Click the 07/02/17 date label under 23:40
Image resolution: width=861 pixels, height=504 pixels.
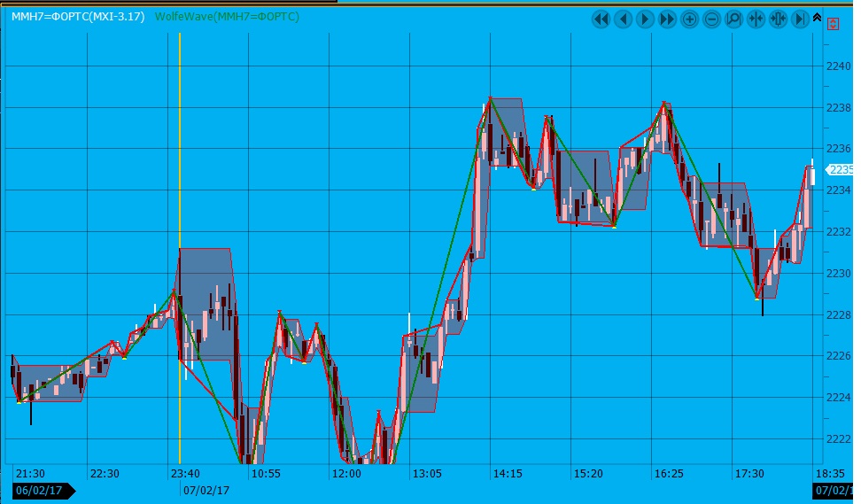click(206, 489)
